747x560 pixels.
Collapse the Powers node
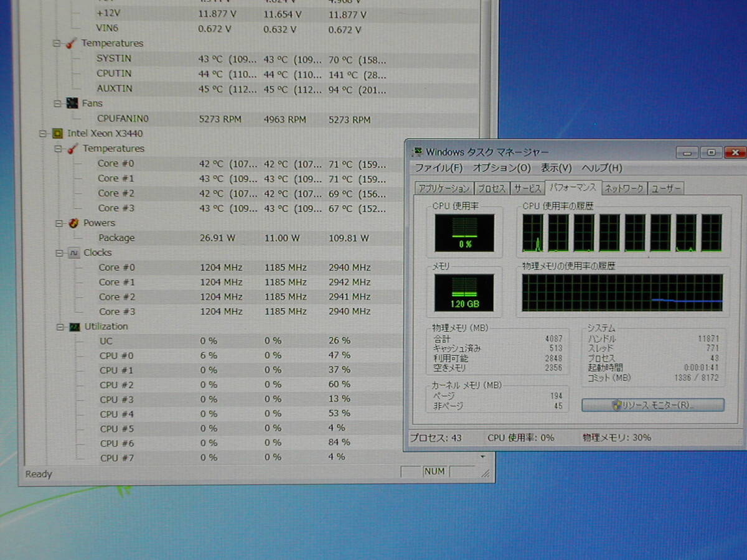(59, 223)
